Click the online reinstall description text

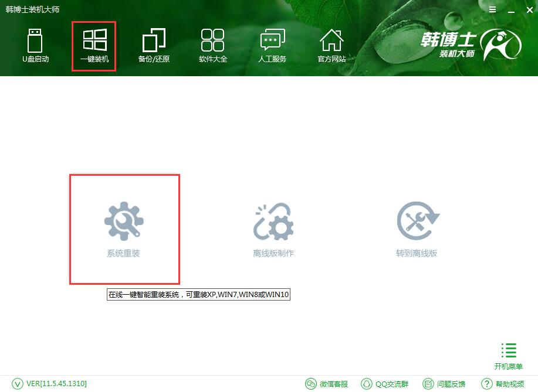click(198, 294)
